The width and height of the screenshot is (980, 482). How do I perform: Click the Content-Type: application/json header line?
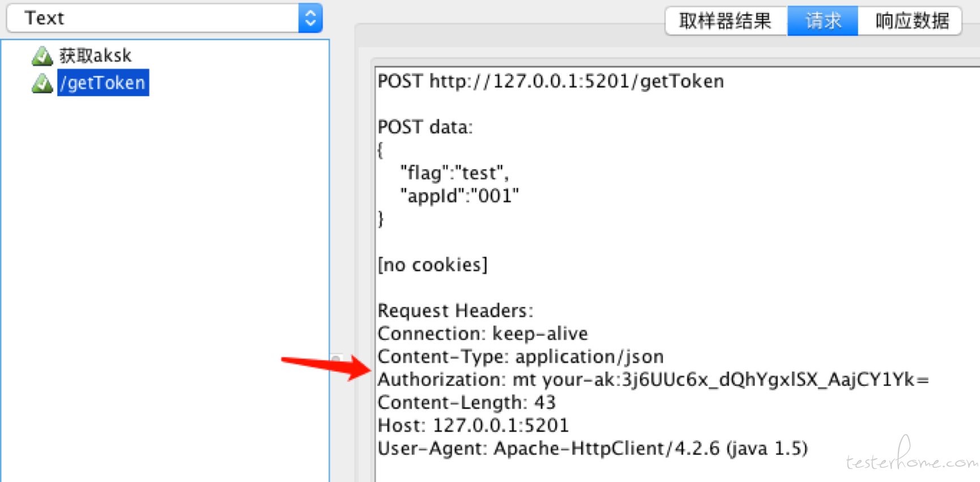521,357
